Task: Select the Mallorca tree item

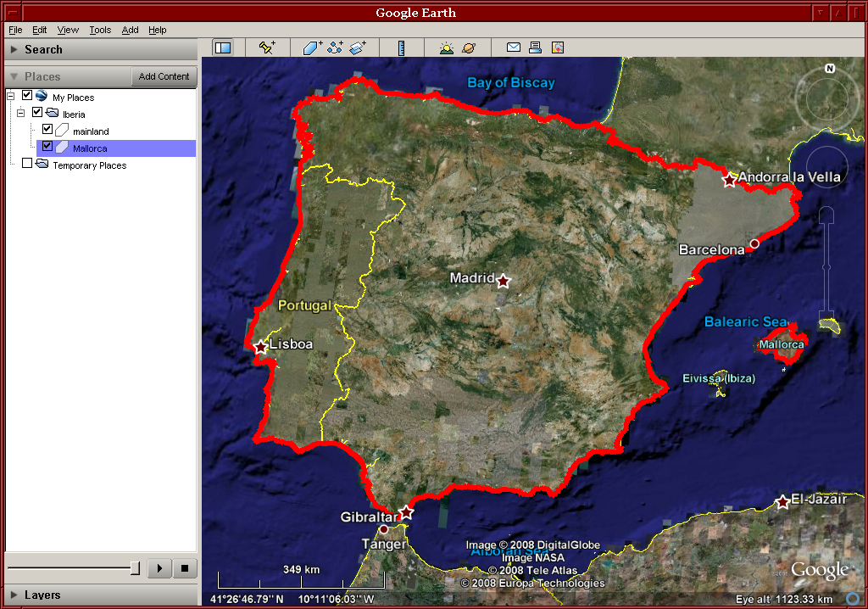Action: tap(90, 148)
